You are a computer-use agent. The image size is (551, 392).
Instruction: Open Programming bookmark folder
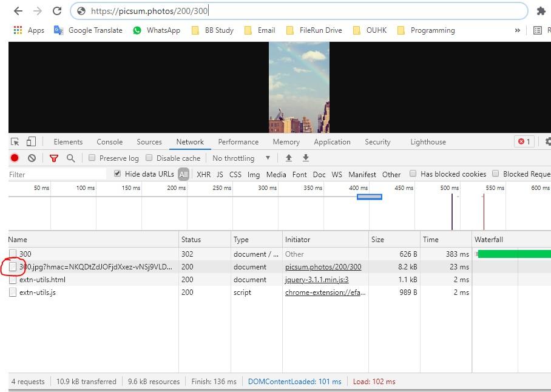pyautogui.click(x=426, y=30)
